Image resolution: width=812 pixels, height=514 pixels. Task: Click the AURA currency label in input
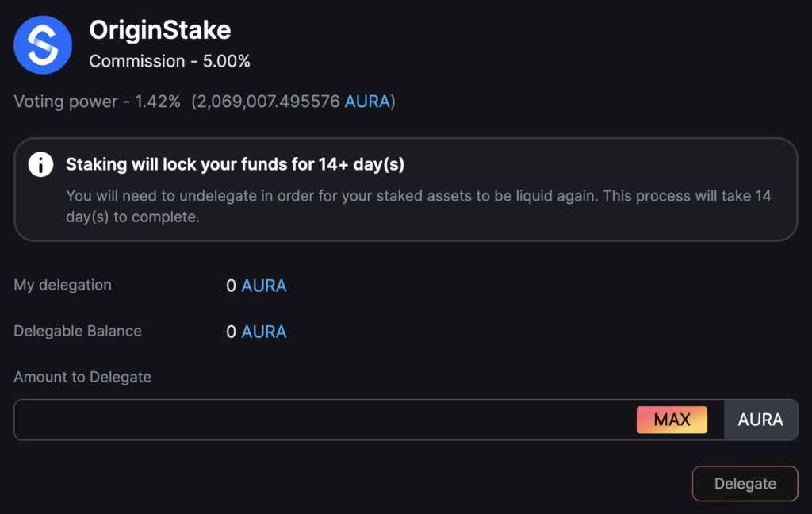760,420
